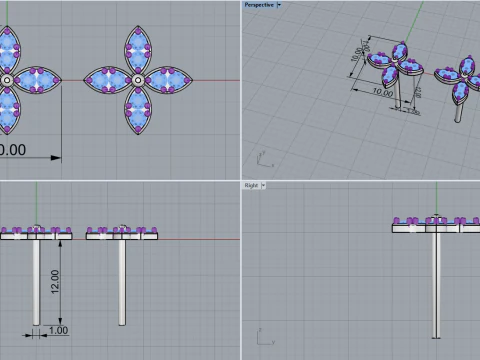Click the world axes icon in the Right view
The width and height of the screenshot is (480, 360).
pos(266,337)
